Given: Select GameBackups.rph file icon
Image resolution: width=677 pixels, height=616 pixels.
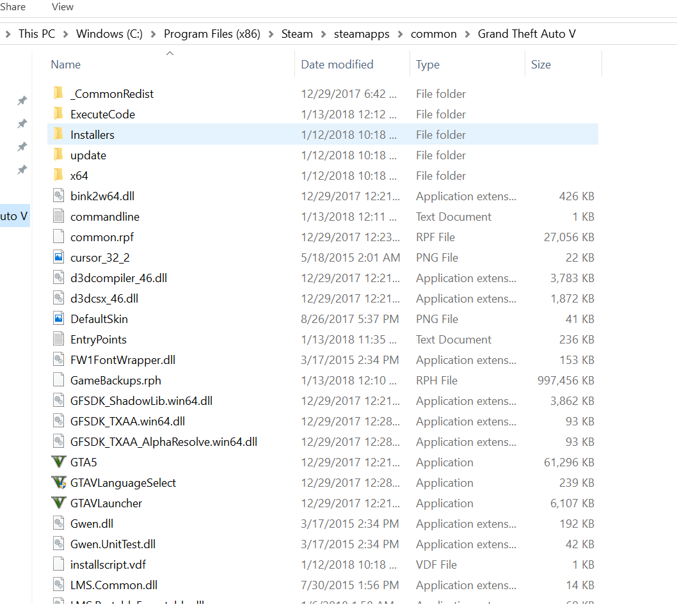Looking at the screenshot, I should tap(59, 381).
